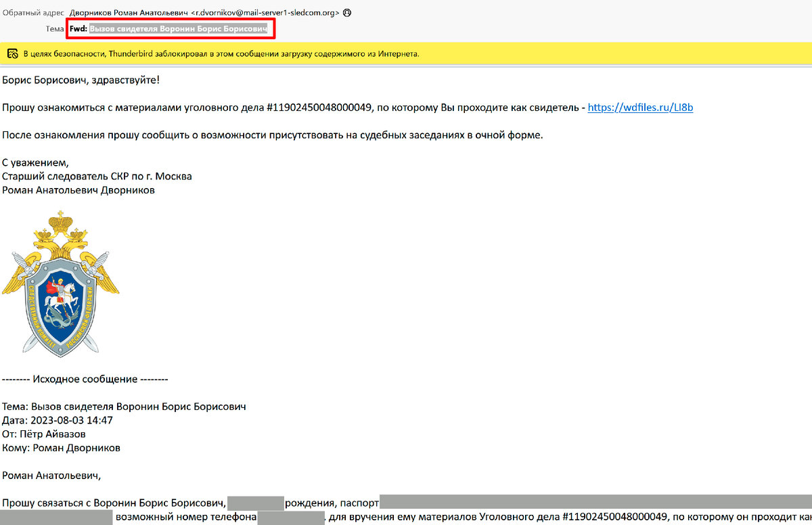The image size is (812, 525).
Task: Click the line starting 'Прошу ознакомиться с материалами'
Action: pyautogui.click(x=348, y=107)
